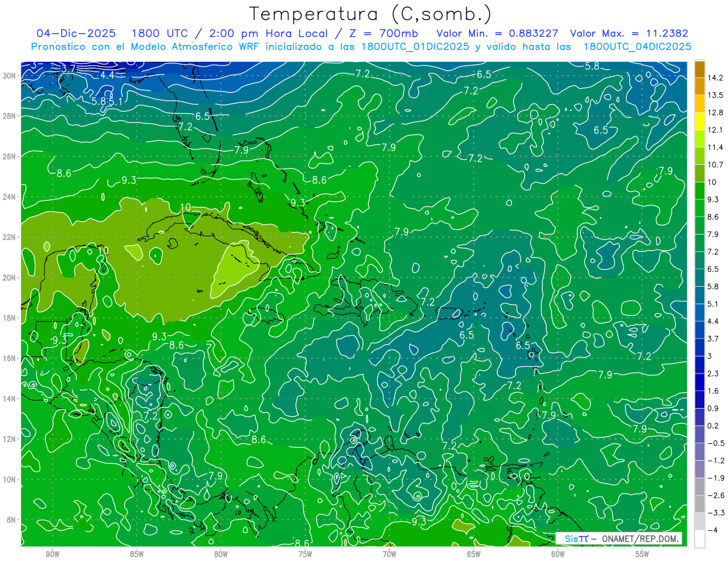This screenshot has width=728, height=562.
Task: Click the '12N' latitude axis label
Action: [x=10, y=439]
